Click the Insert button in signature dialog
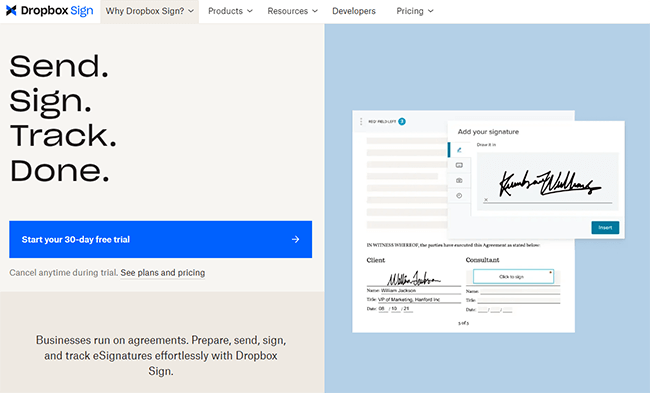 point(605,228)
